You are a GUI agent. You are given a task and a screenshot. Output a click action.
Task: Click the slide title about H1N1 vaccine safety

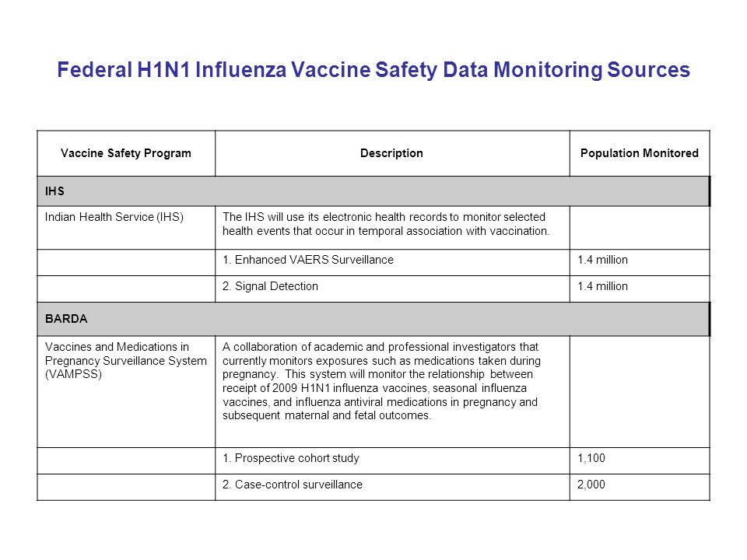pos(373,69)
